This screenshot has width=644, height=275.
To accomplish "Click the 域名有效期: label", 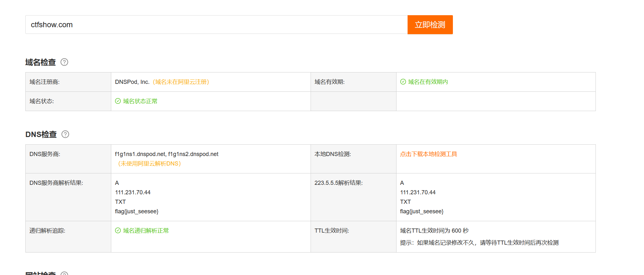I will click(330, 82).
